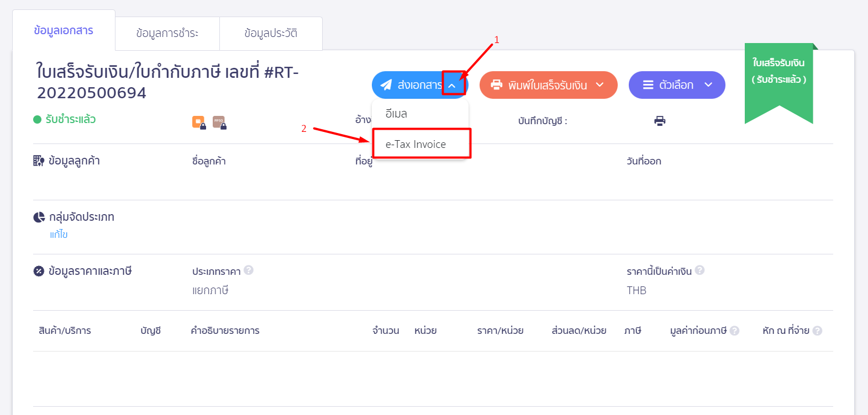Viewport: 868px width, 415px height.
Task: Open the ข้อมูลประวัติ tab
Action: (x=271, y=34)
